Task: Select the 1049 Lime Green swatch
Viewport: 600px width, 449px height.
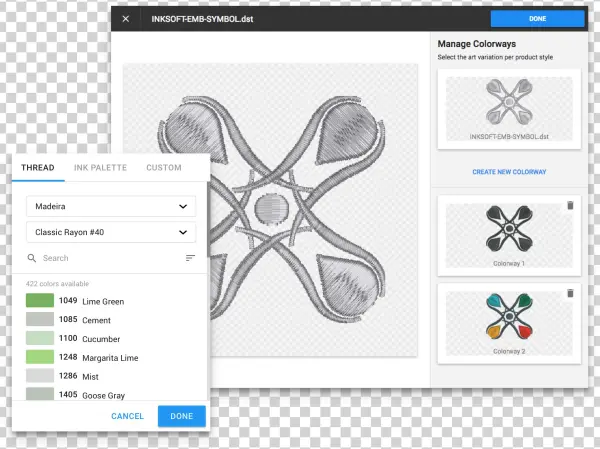Action: coord(40,300)
